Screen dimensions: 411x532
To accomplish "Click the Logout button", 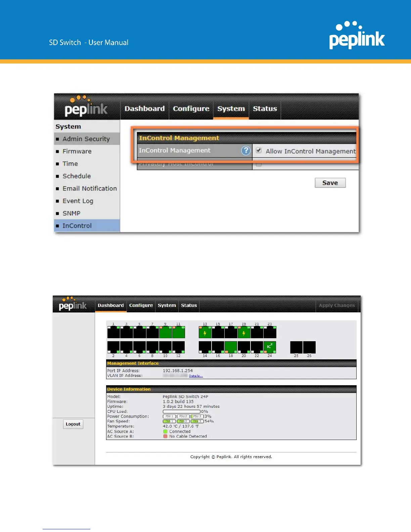I will (73, 424).
